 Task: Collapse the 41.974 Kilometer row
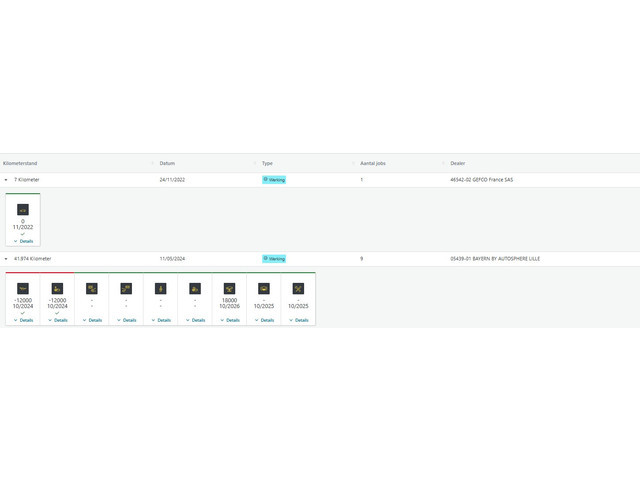pos(6,259)
